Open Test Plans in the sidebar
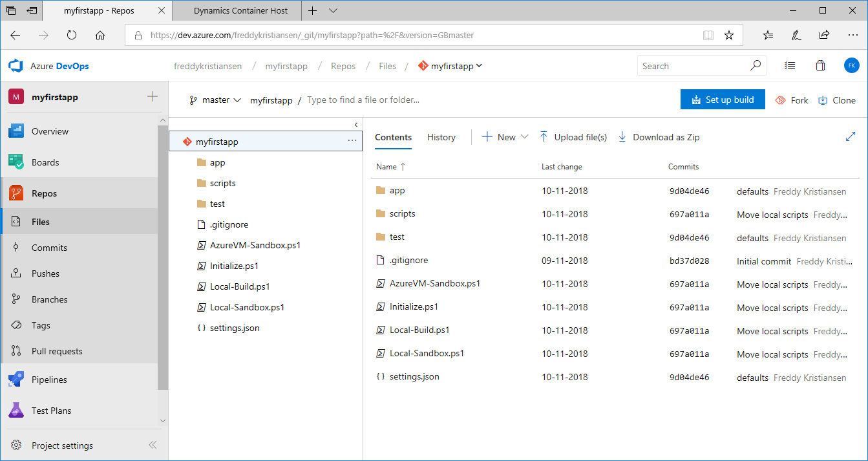This screenshot has width=868, height=461. point(51,411)
